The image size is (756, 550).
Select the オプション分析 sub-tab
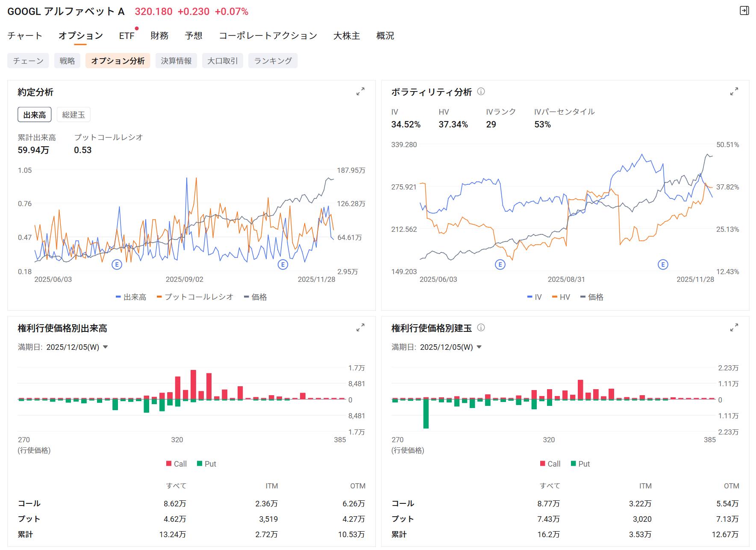118,61
